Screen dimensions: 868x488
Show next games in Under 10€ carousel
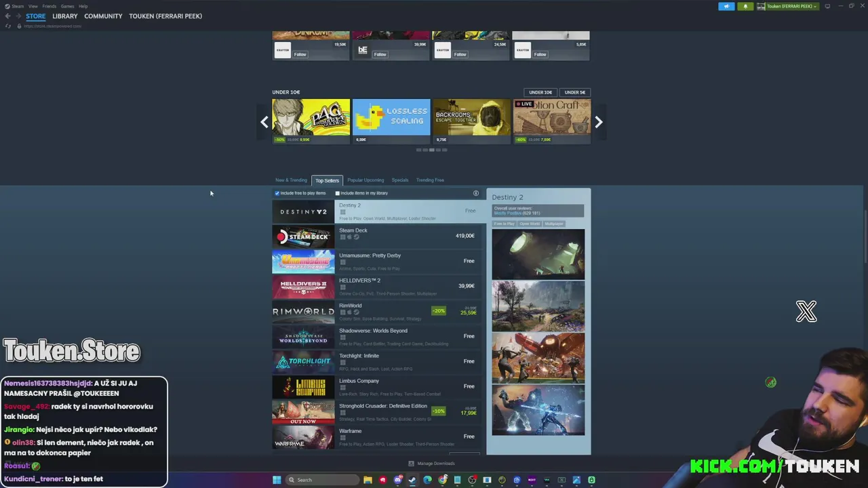click(598, 122)
